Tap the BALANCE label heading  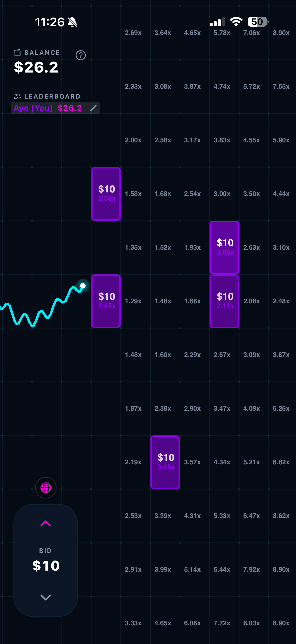(x=42, y=53)
